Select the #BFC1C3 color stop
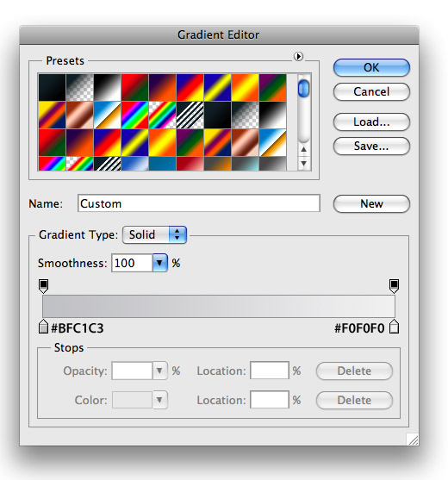 [43, 327]
